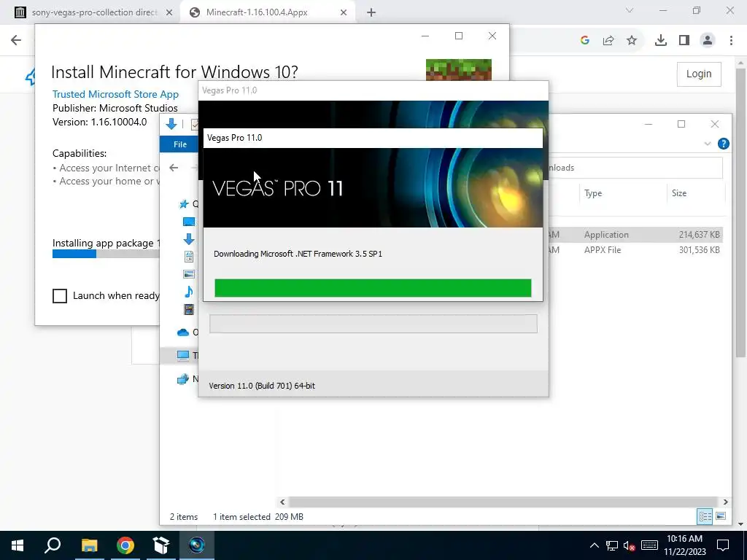
Task: Select the Network icon in Explorer sidebar
Action: [x=183, y=379]
